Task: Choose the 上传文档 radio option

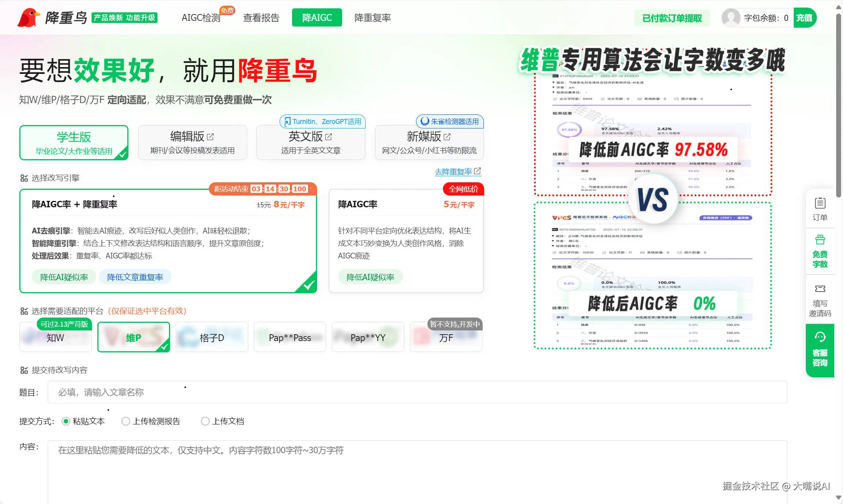Action: pyautogui.click(x=205, y=421)
